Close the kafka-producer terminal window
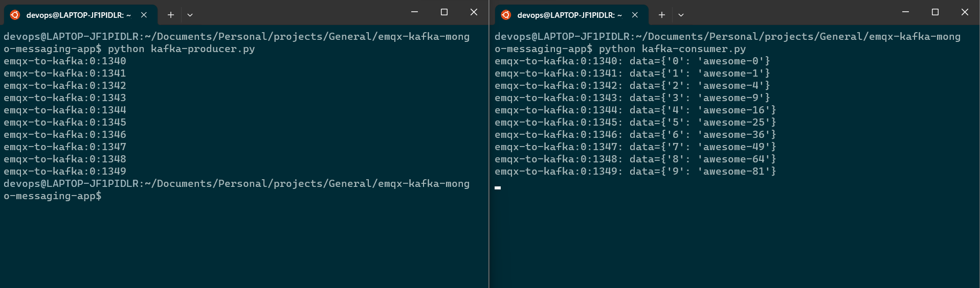 pyautogui.click(x=474, y=12)
